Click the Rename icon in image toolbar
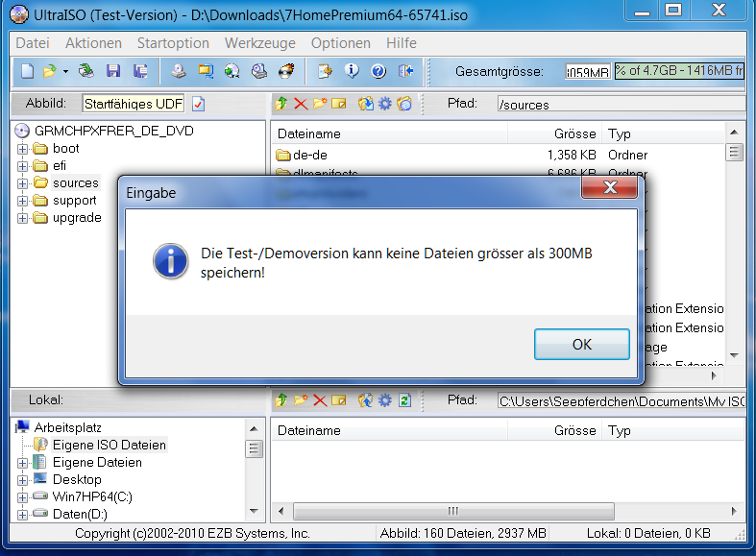The image size is (756, 556). click(339, 103)
